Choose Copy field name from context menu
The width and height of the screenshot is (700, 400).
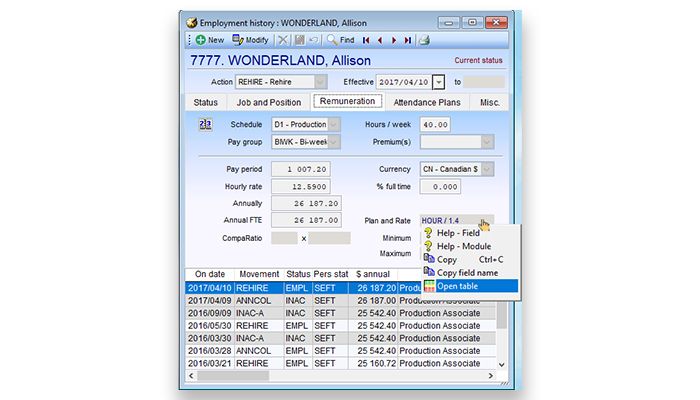click(x=471, y=273)
